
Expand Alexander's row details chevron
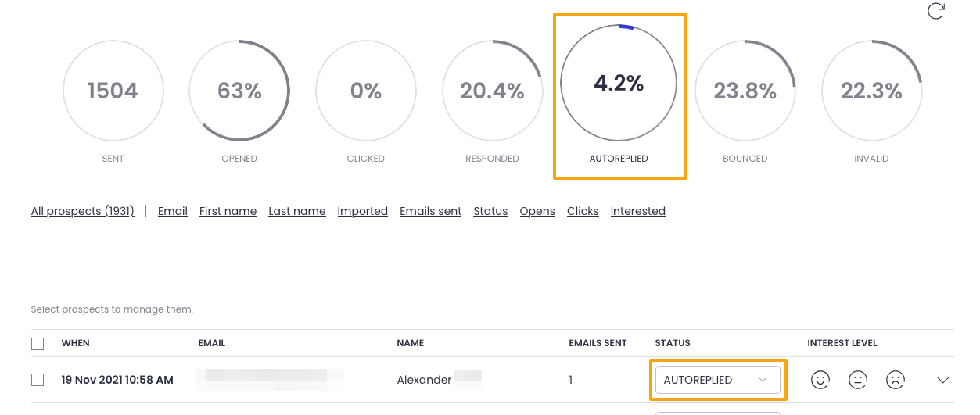pos(942,381)
